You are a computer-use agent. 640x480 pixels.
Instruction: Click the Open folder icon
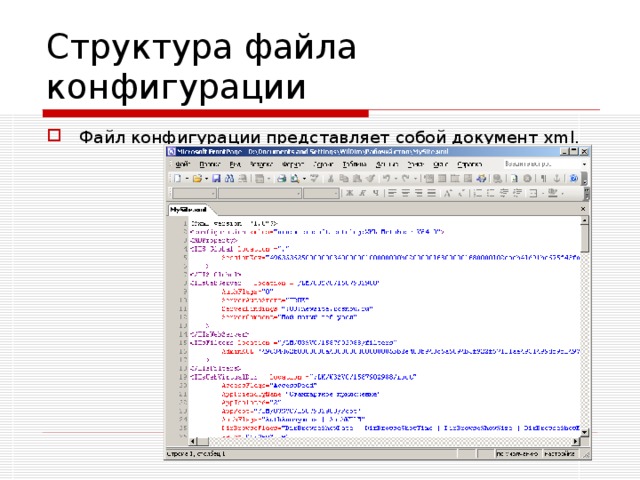point(197,178)
